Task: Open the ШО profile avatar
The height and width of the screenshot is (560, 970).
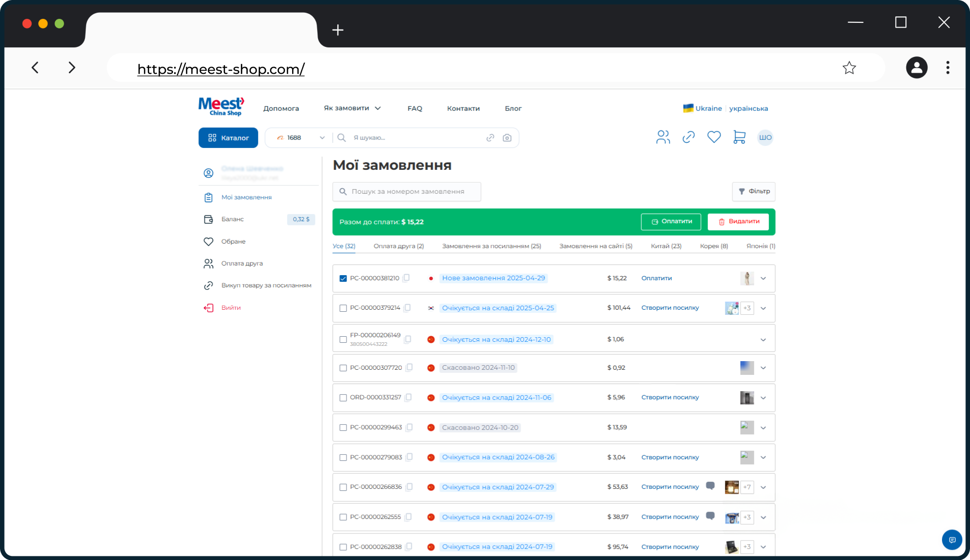Action: (x=765, y=137)
